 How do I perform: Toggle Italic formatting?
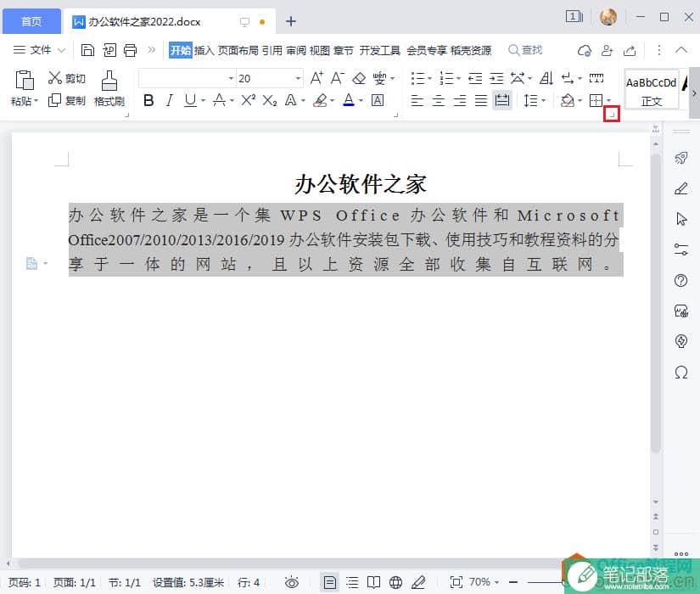169,100
